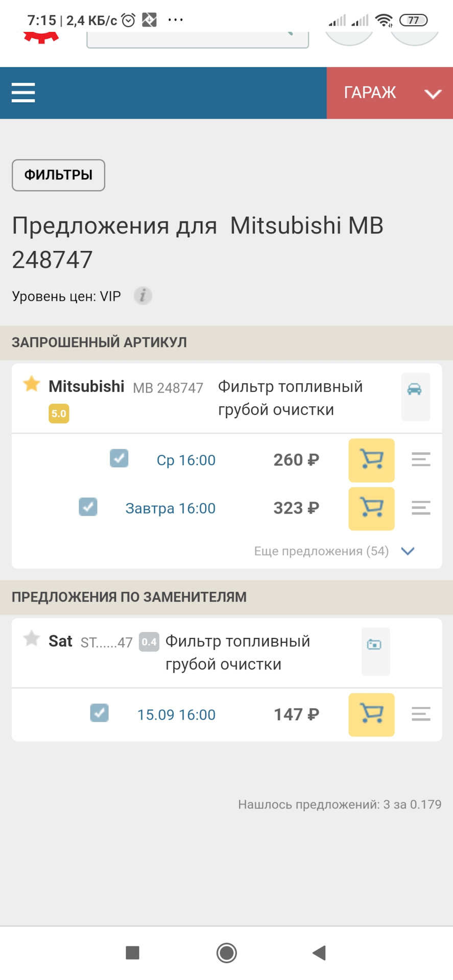Toggle checkbox for the Ср 16:00 offer
The width and height of the screenshot is (453, 980).
click(119, 458)
